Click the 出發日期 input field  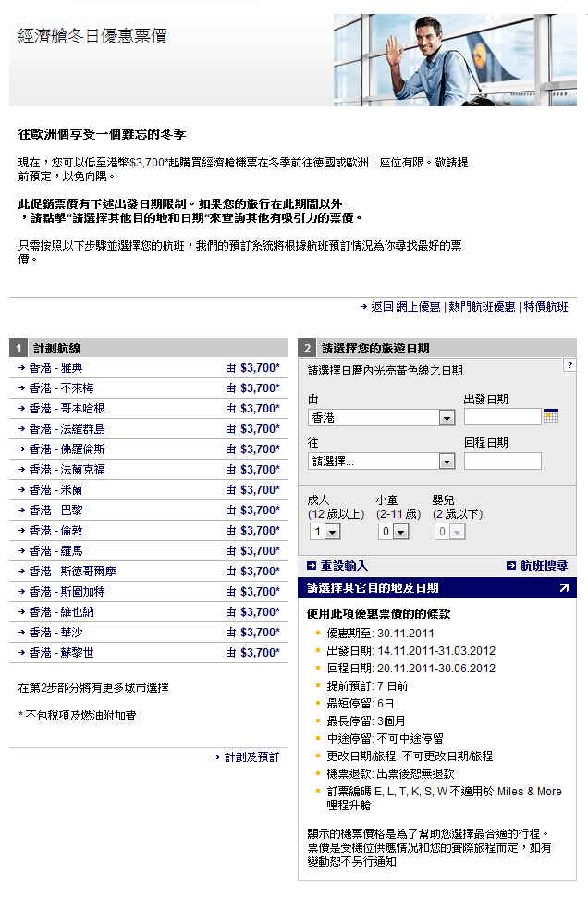(x=502, y=417)
